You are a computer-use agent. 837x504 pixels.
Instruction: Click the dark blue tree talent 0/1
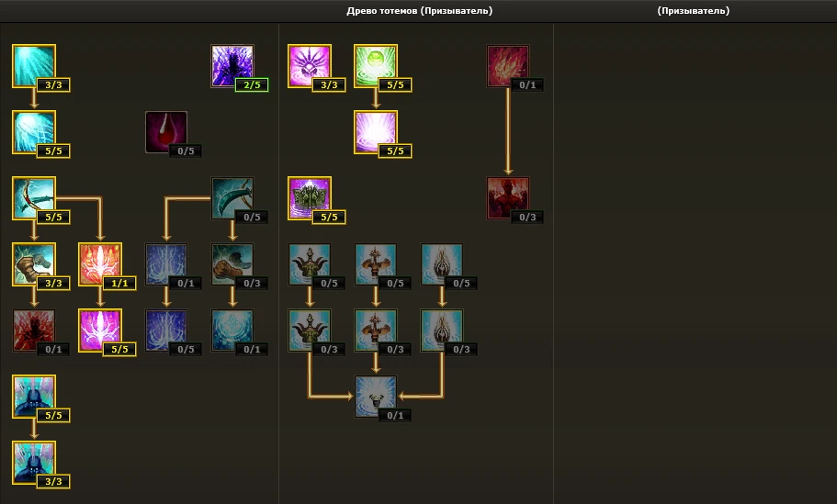point(166,264)
